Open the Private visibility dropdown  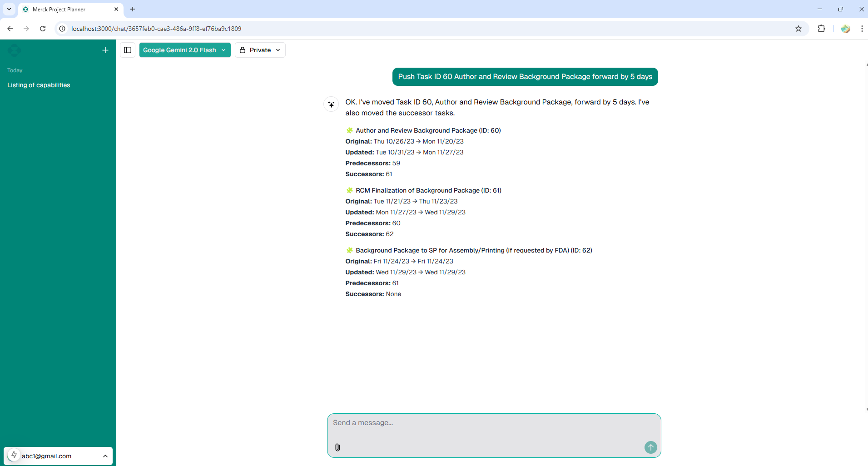click(260, 50)
